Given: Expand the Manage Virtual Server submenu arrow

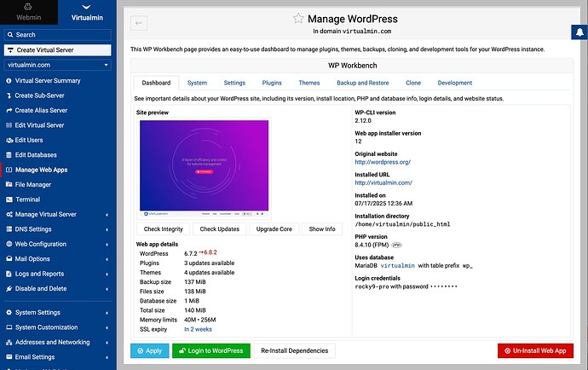Looking at the screenshot, I should pos(107,215).
